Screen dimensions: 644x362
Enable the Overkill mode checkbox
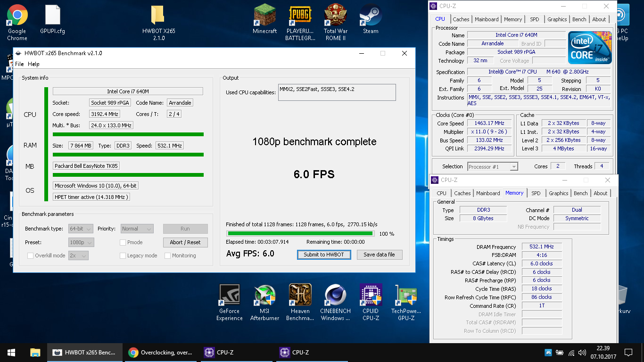point(31,255)
